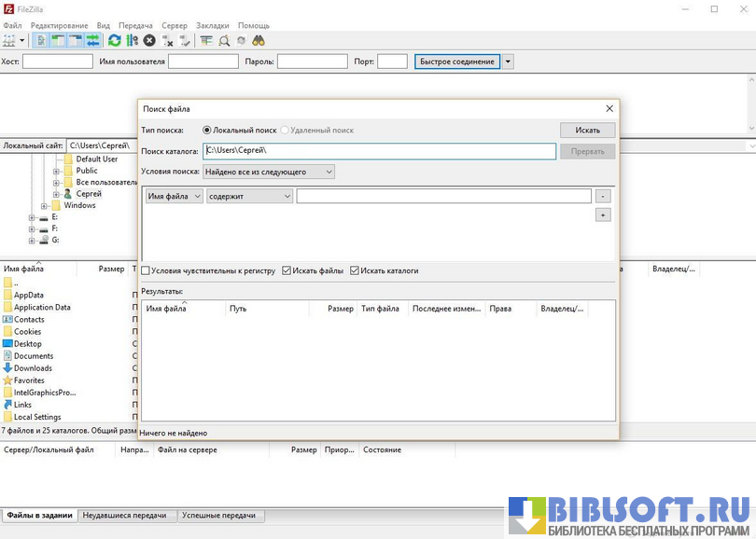Toggle message log display icon
This screenshot has height=539, width=756.
coord(41,41)
